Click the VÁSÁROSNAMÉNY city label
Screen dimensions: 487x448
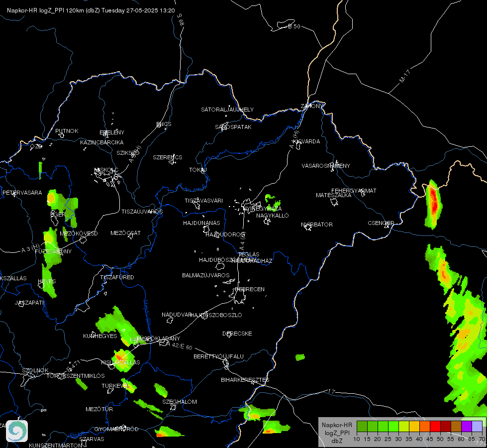point(326,166)
